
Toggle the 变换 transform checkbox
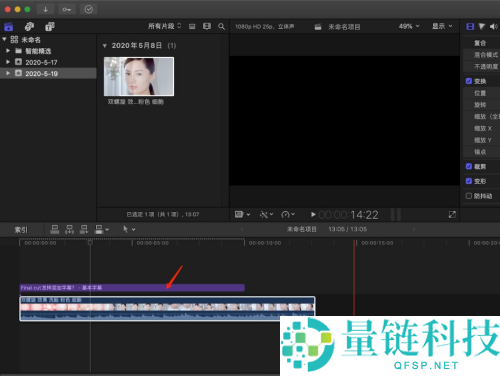(x=469, y=81)
